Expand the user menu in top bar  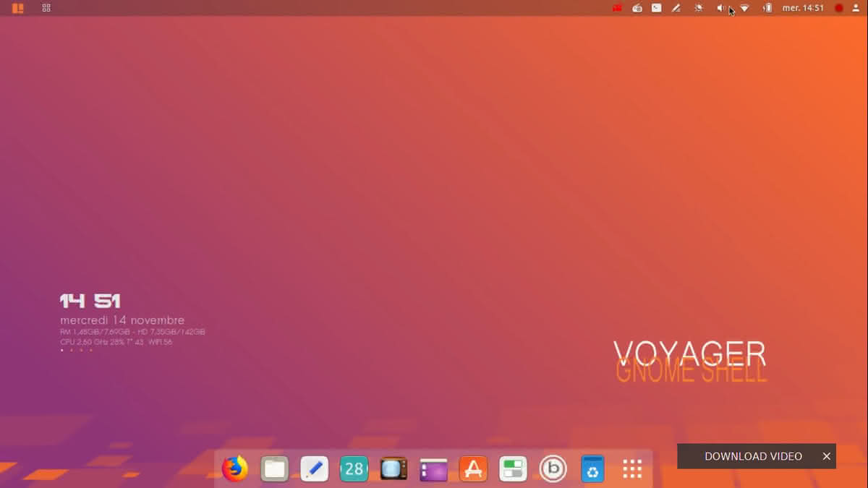tap(856, 8)
